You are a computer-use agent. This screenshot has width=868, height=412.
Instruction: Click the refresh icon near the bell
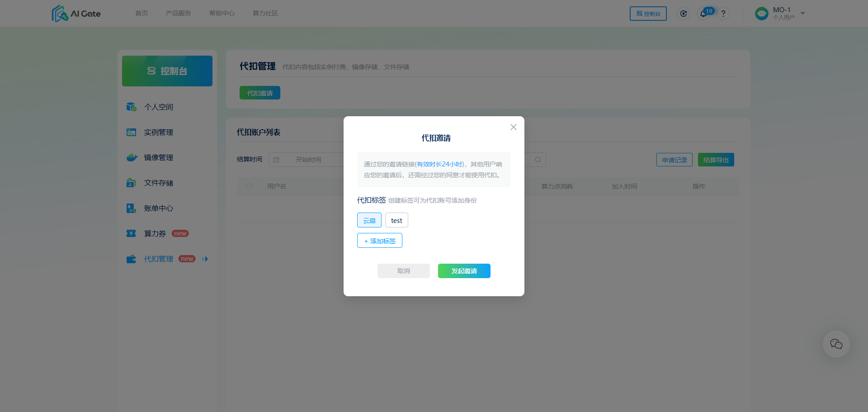point(683,14)
